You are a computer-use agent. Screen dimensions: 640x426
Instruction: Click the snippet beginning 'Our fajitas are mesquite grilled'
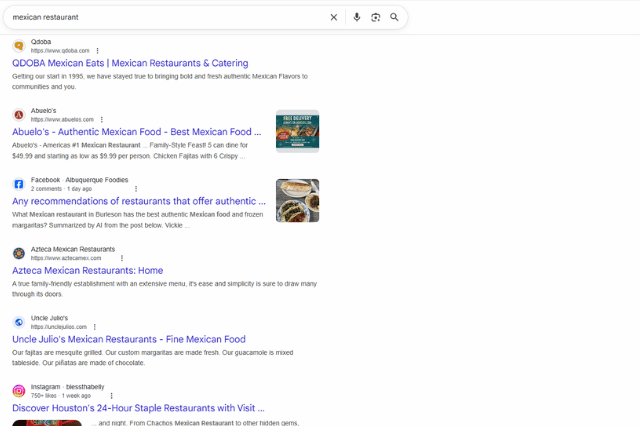(x=153, y=358)
